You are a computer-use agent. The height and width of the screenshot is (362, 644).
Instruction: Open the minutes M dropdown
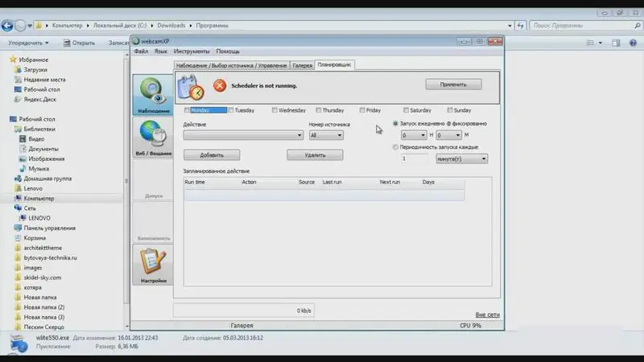pos(449,135)
